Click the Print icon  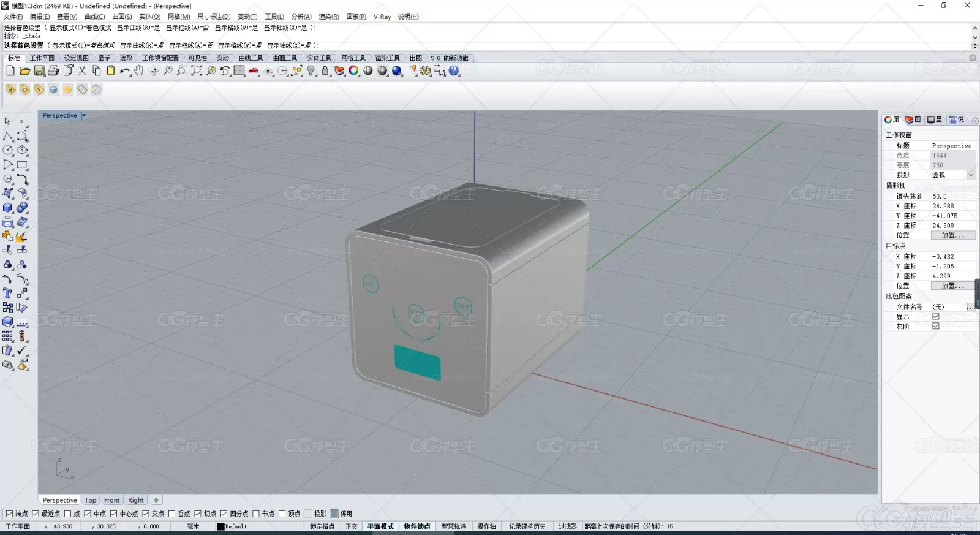(x=53, y=71)
